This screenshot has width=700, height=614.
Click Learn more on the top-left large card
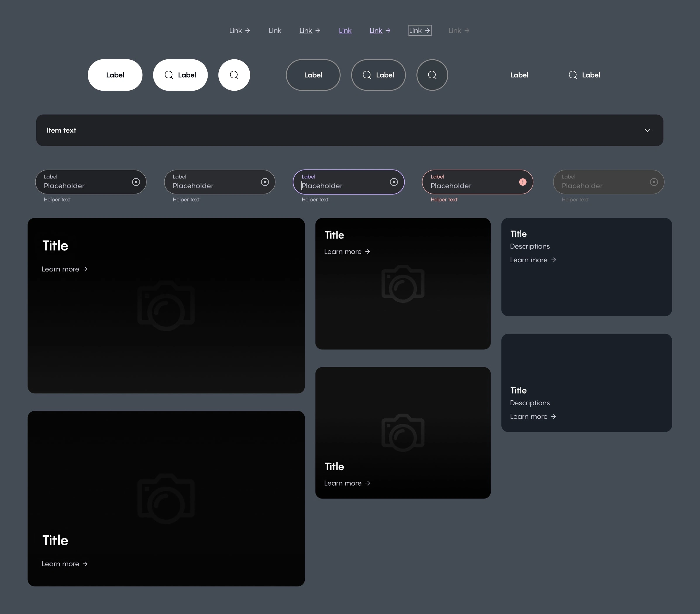[x=65, y=269]
